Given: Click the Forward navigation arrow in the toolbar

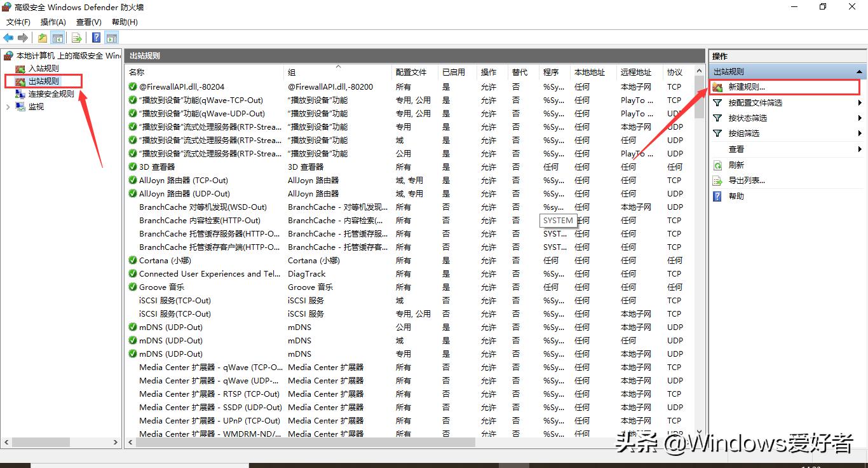Looking at the screenshot, I should pos(23,38).
